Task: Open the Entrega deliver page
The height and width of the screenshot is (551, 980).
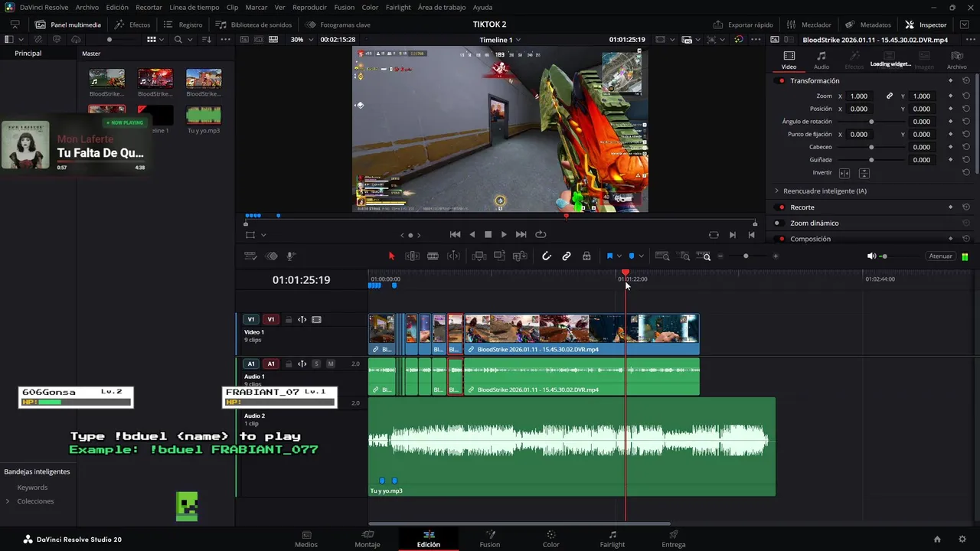Action: [674, 539]
